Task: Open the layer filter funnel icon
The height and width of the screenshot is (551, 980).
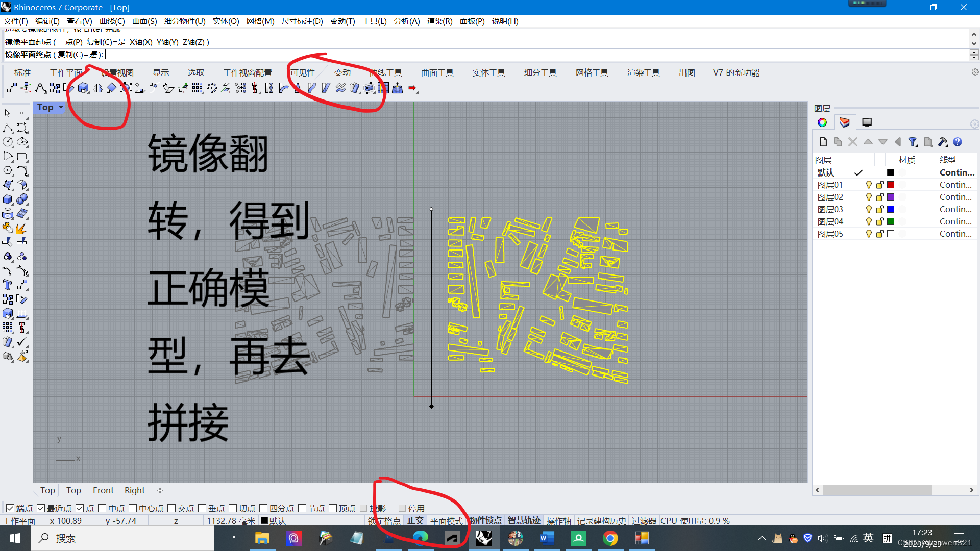Action: click(x=913, y=142)
